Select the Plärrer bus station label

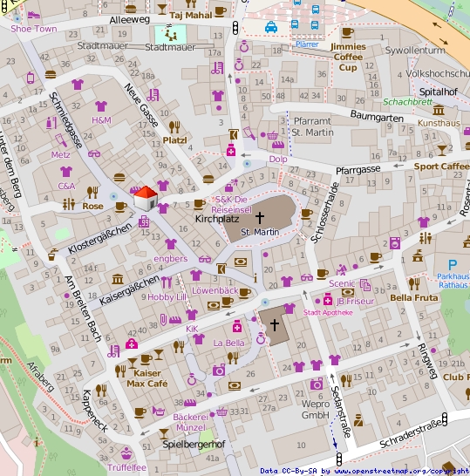(x=307, y=44)
